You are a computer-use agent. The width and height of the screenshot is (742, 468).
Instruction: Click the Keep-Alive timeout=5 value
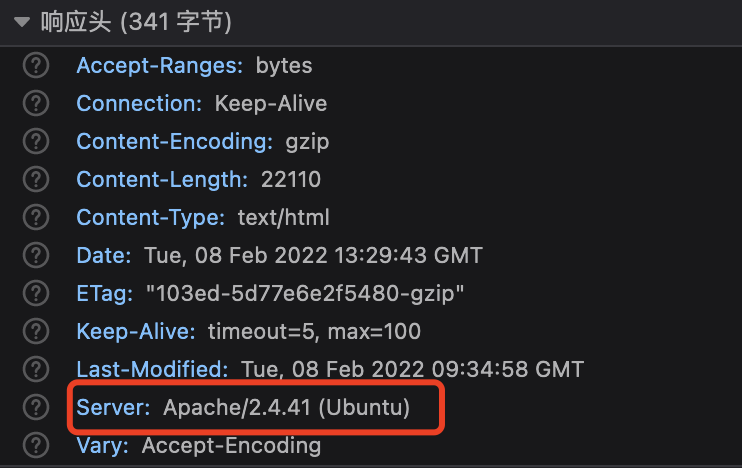(314, 331)
